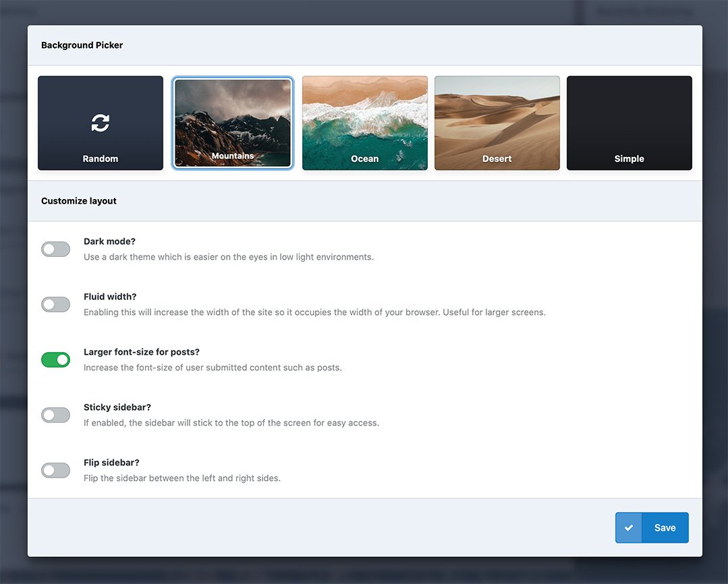Turn on the Fluid width switch

click(55, 305)
